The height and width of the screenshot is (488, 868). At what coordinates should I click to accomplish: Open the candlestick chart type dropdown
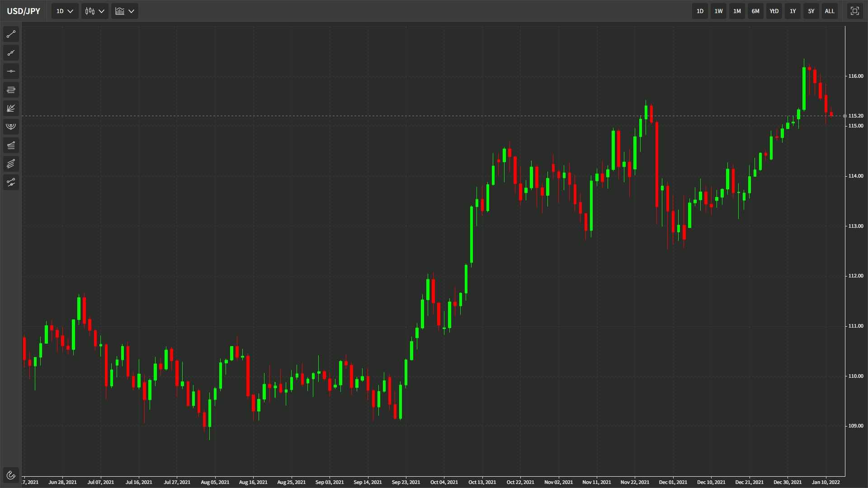[94, 11]
